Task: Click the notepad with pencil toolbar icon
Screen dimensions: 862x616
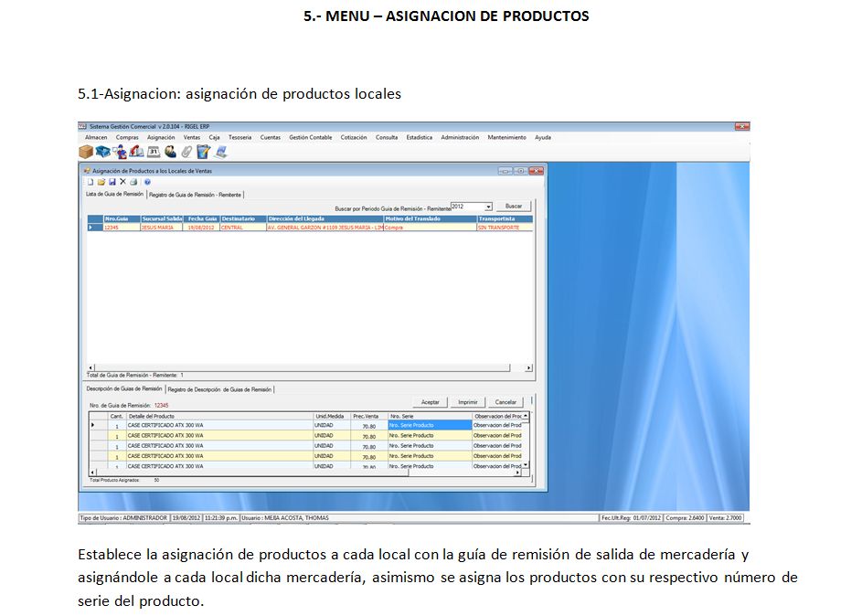Action: [x=204, y=152]
